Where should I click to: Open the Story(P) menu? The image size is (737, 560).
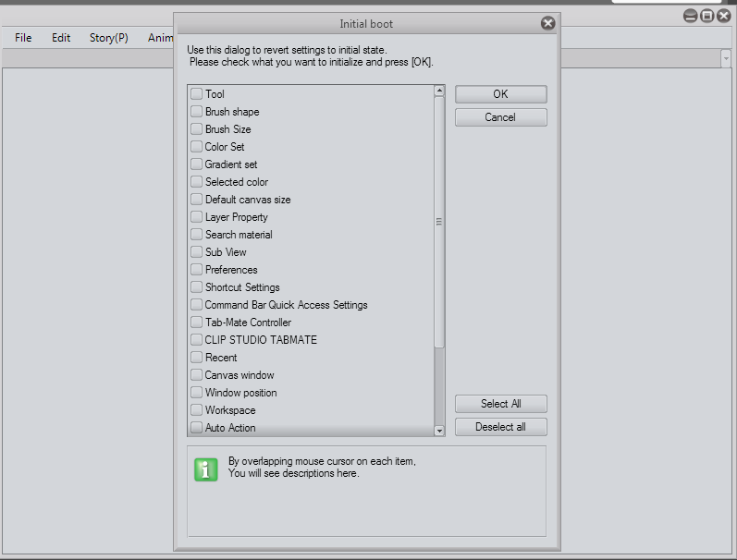pos(108,38)
